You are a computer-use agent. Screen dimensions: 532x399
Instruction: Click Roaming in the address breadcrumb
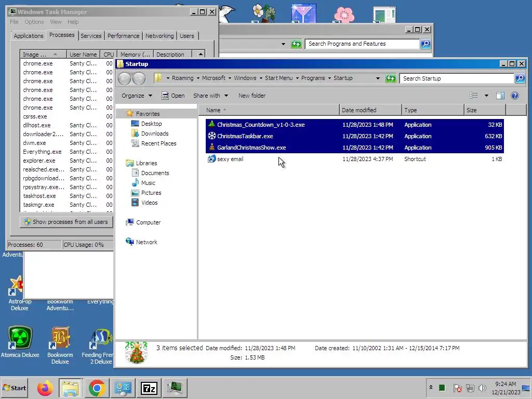(182, 78)
